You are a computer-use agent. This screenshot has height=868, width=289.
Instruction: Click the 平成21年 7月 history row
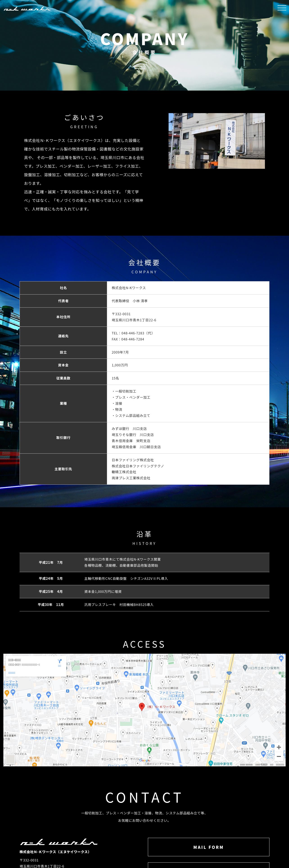coord(144,562)
